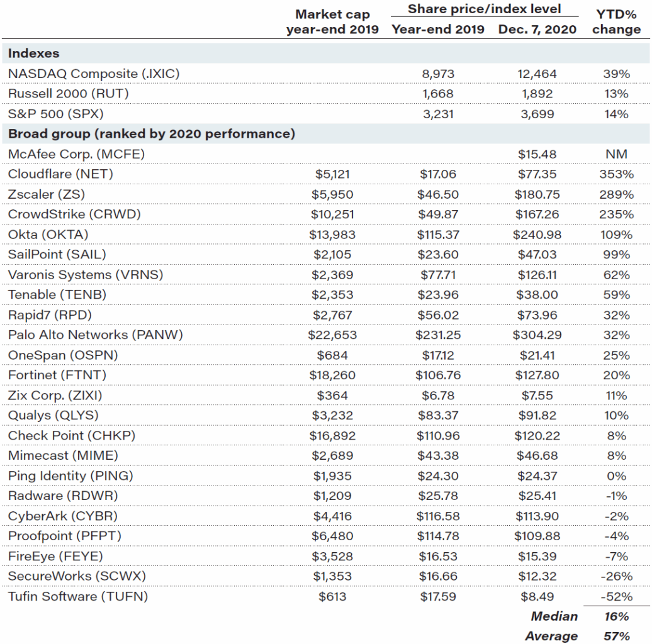Image resolution: width=652 pixels, height=644 pixels.
Task: Click the Average 57% summary value
Action: coord(617,636)
